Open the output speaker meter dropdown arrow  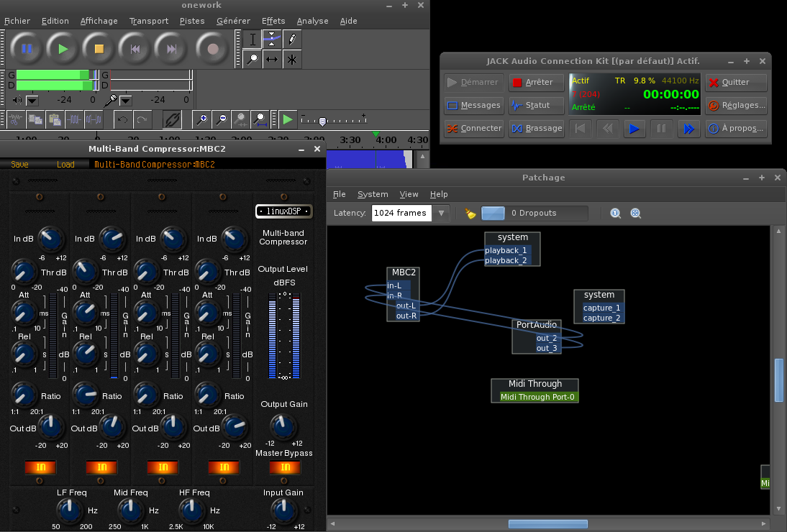point(32,101)
